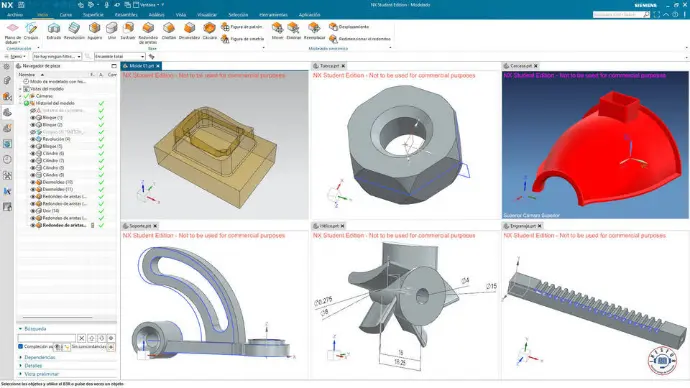Click Figura de simetría
The height and width of the screenshot is (388, 690).
click(x=242, y=39)
